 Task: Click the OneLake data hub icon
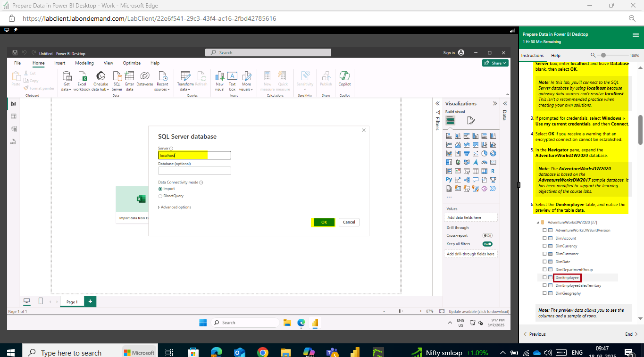tap(100, 76)
